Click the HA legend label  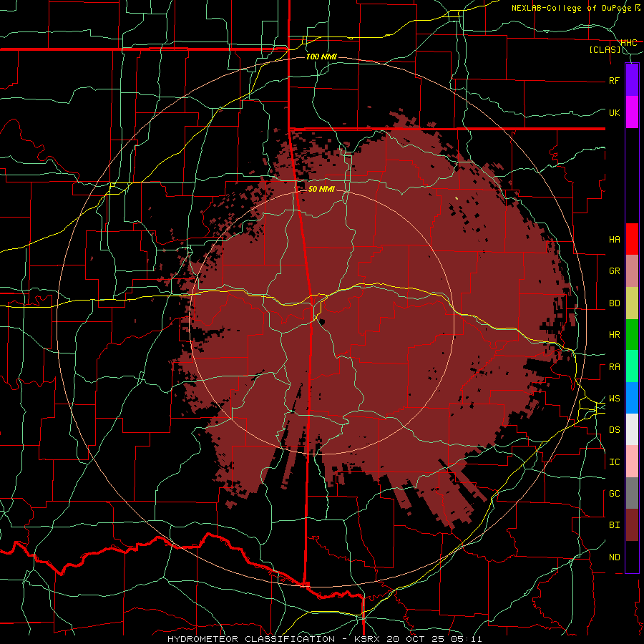pos(615,239)
